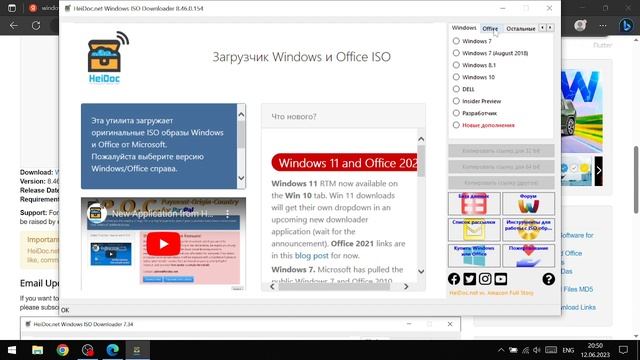Click the copy link (other) button
The width and height of the screenshot is (640, 360).
(x=501, y=182)
